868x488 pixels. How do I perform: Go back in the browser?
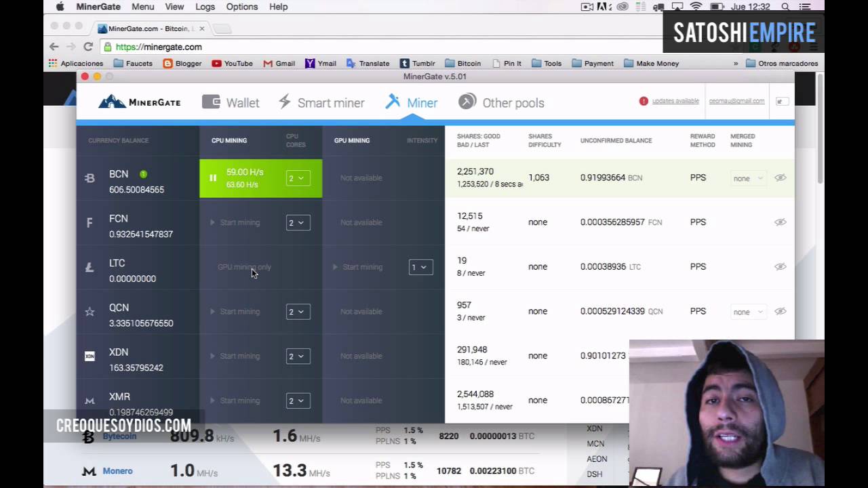click(x=54, y=47)
